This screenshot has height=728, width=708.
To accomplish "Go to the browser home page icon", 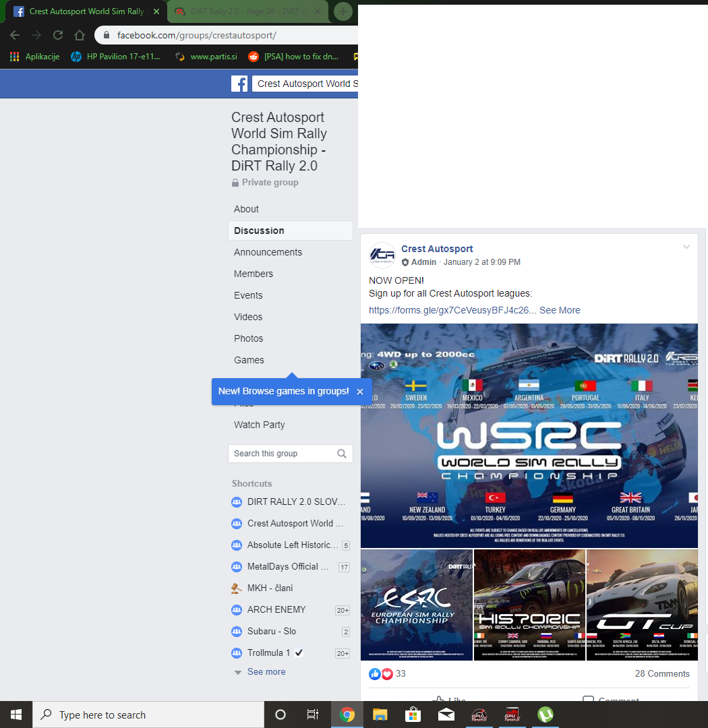I will [x=80, y=35].
